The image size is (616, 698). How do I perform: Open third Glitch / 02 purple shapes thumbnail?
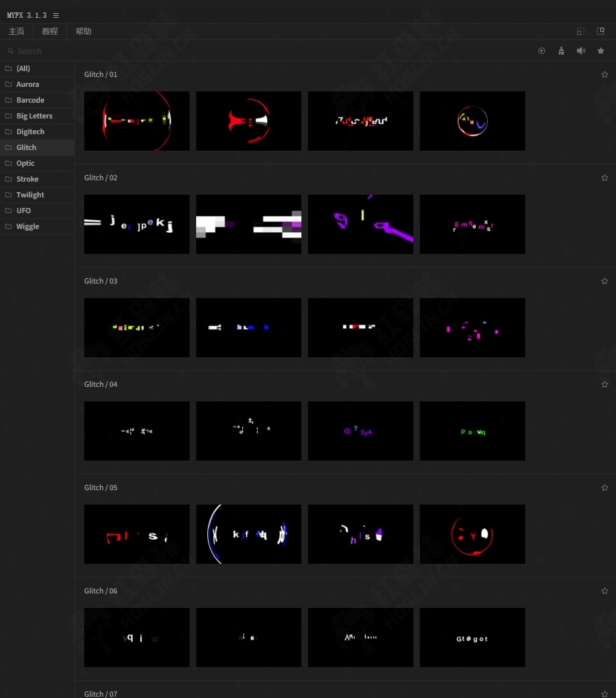361,224
